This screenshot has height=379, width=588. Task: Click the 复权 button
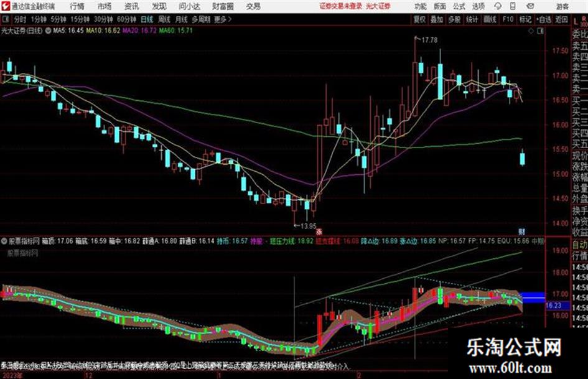pos(419,19)
